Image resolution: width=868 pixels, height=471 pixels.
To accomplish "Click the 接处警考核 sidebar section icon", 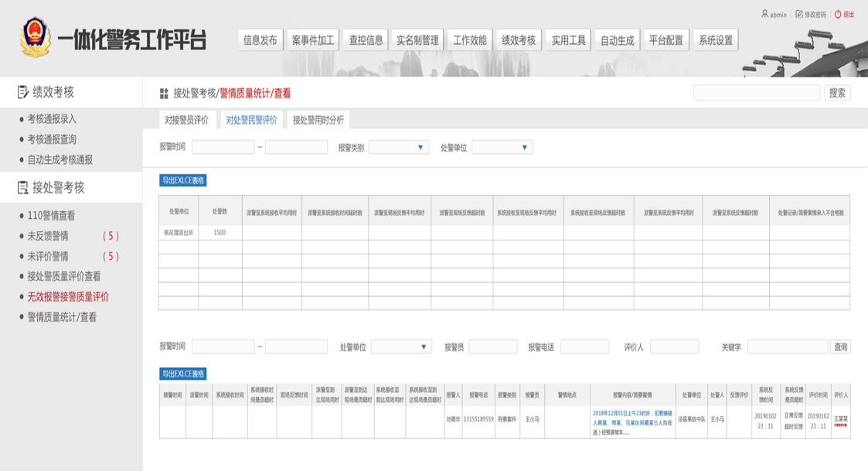I will (x=22, y=187).
